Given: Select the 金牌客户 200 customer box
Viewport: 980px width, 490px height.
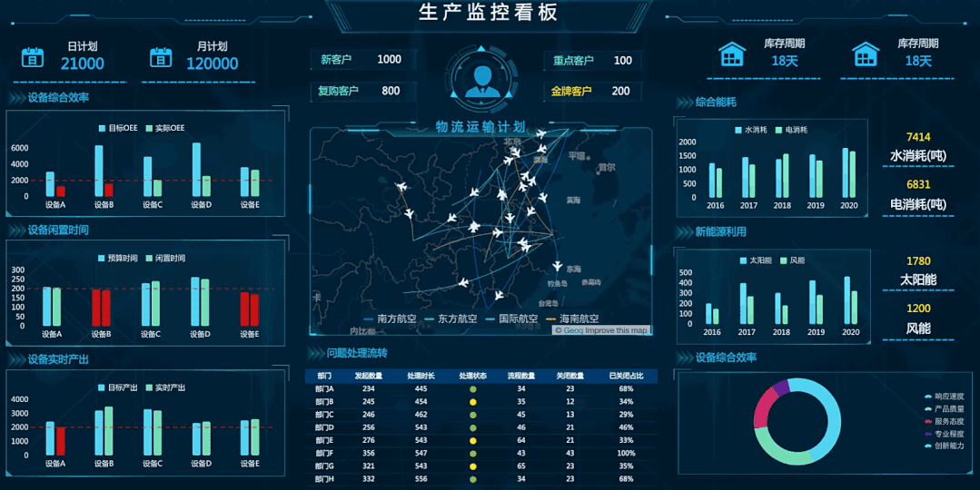Looking at the screenshot, I should (x=592, y=91).
